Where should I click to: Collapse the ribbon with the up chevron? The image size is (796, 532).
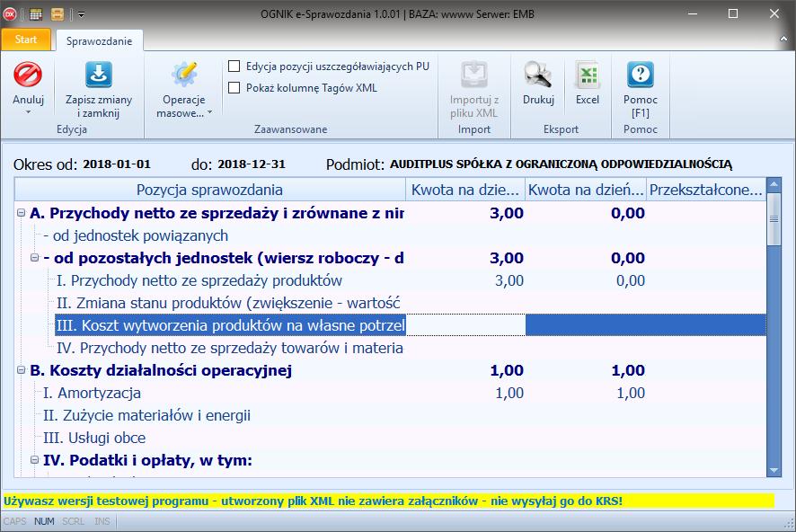(x=783, y=39)
